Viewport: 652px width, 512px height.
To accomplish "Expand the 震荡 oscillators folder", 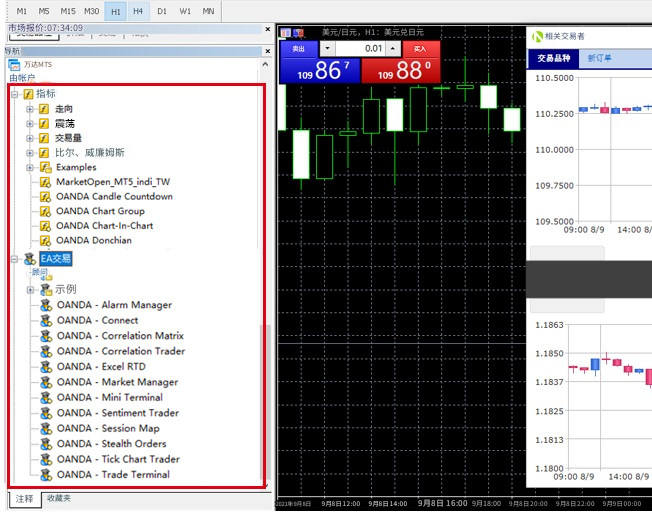I will pos(30,124).
